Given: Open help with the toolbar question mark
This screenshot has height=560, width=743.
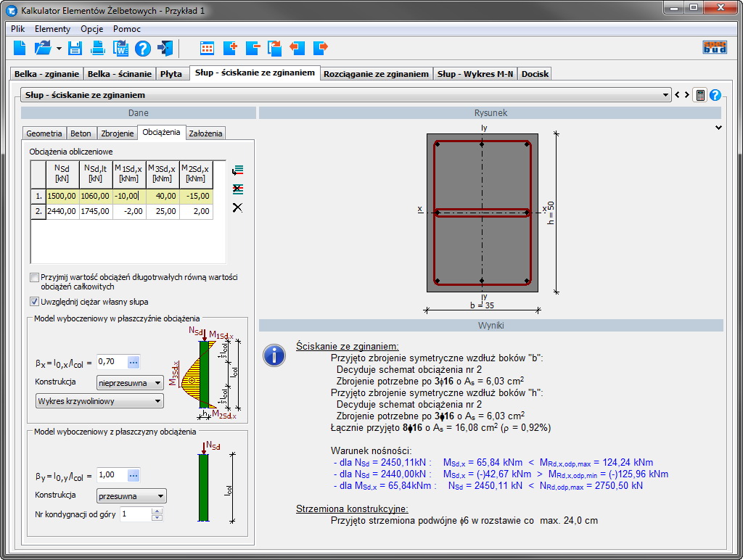Looking at the screenshot, I should 143,48.
